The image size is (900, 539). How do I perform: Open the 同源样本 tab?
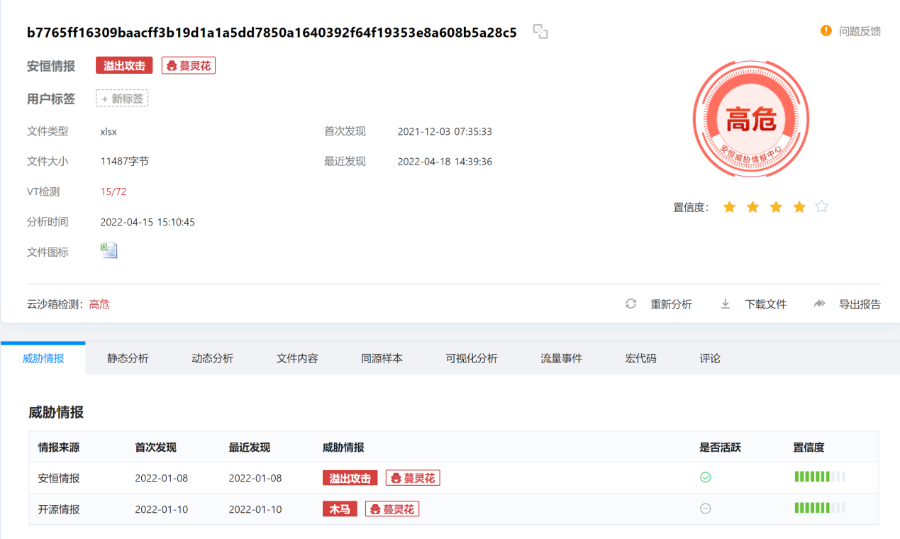[x=381, y=358]
